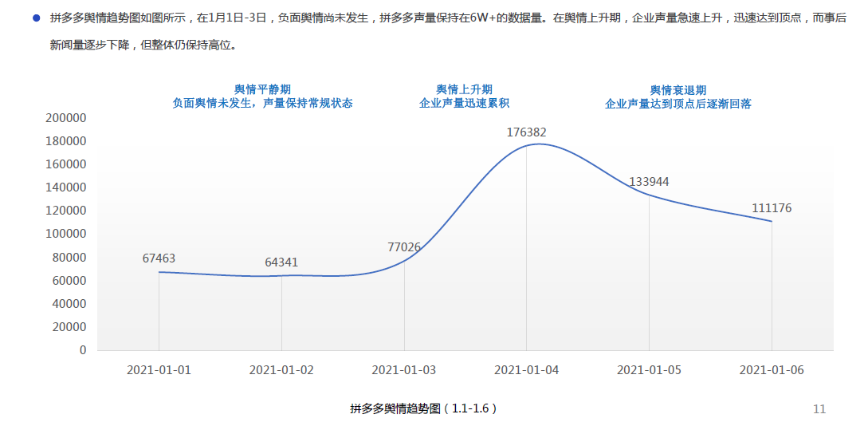Click the paragraph line starting 新闻量逐步下降
This screenshot has width=868, height=422.
144,46
